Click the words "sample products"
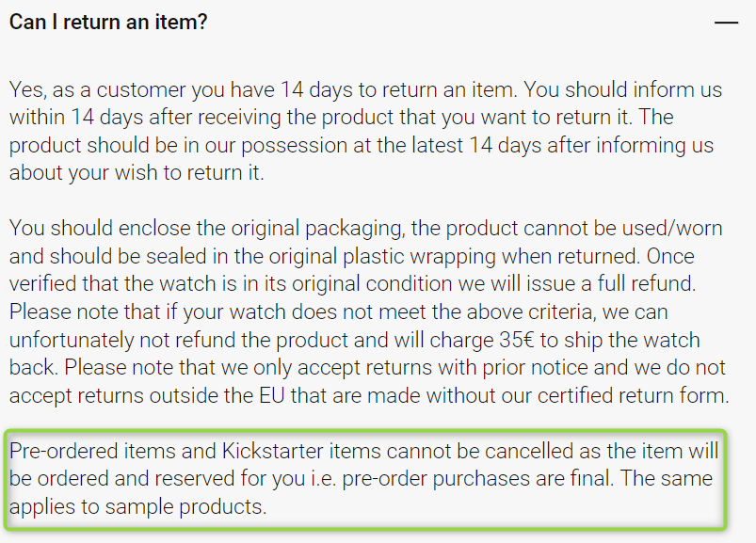The width and height of the screenshot is (756, 543). click(x=185, y=507)
